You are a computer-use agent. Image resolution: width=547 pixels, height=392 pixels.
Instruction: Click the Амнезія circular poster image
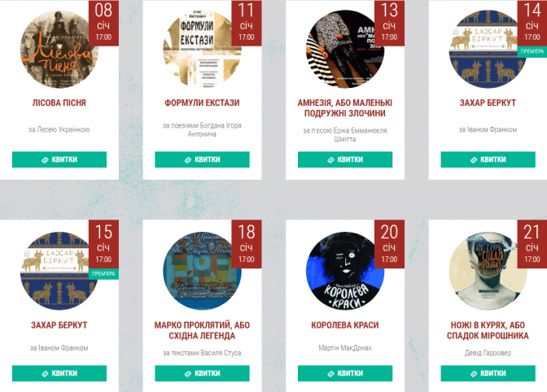[344, 49]
